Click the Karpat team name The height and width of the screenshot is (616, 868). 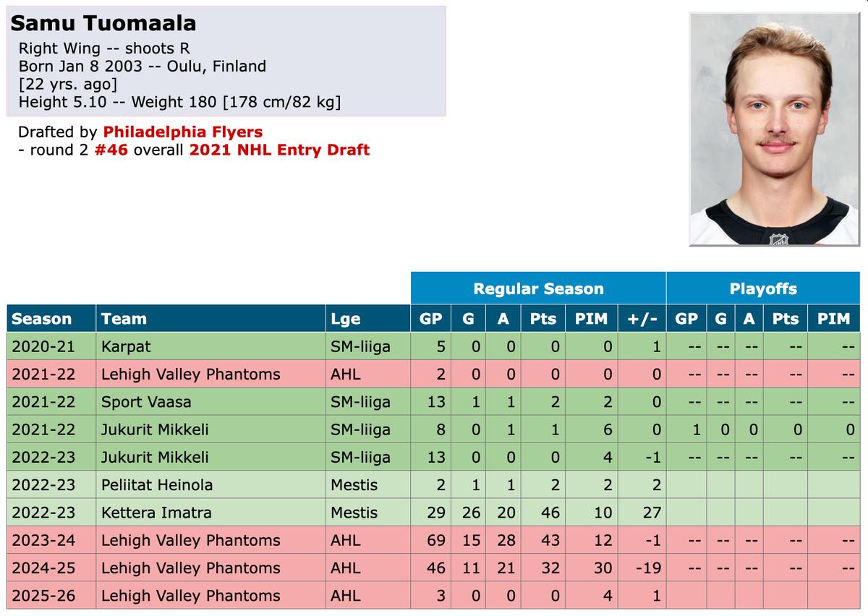pyautogui.click(x=127, y=346)
